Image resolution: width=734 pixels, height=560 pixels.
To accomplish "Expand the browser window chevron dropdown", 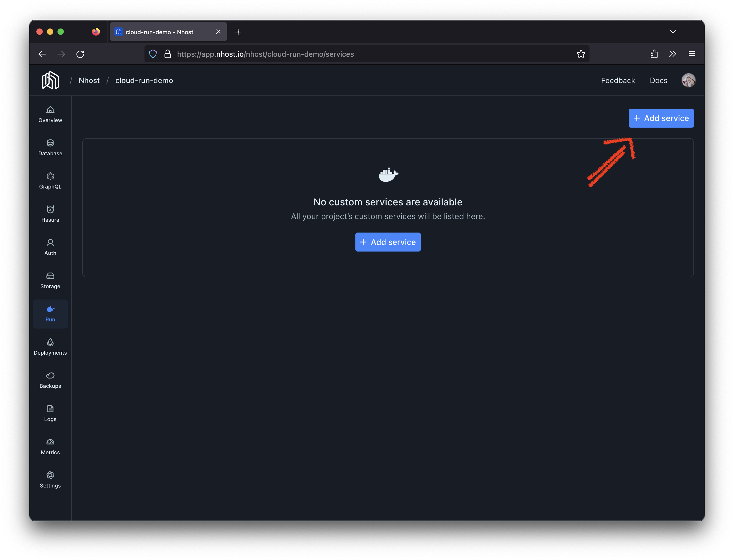I will [x=673, y=31].
